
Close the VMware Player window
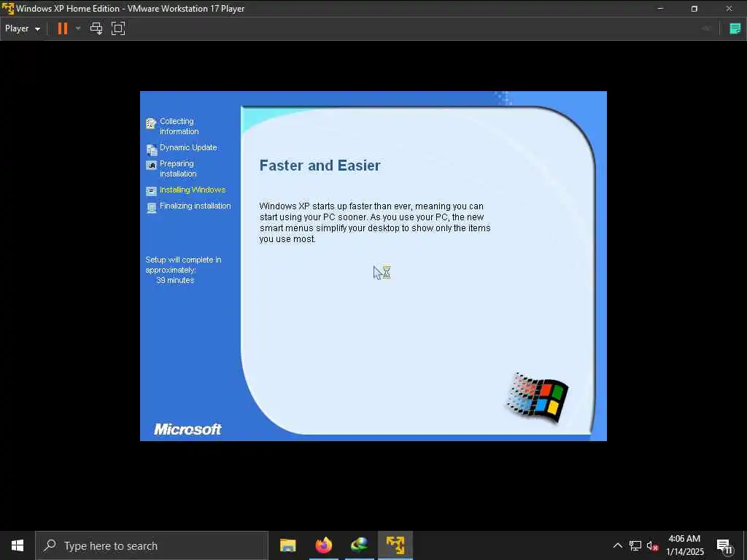[729, 9]
